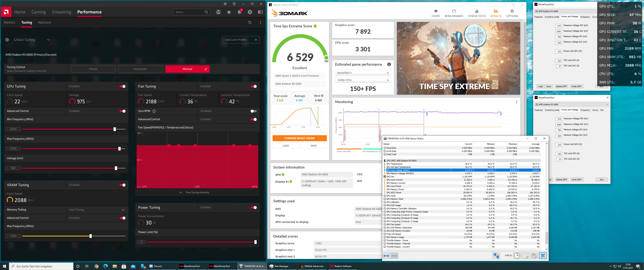Toggle Fan Tuning Advanced Control switch
The width and height of the screenshot is (644, 270).
[253, 119]
